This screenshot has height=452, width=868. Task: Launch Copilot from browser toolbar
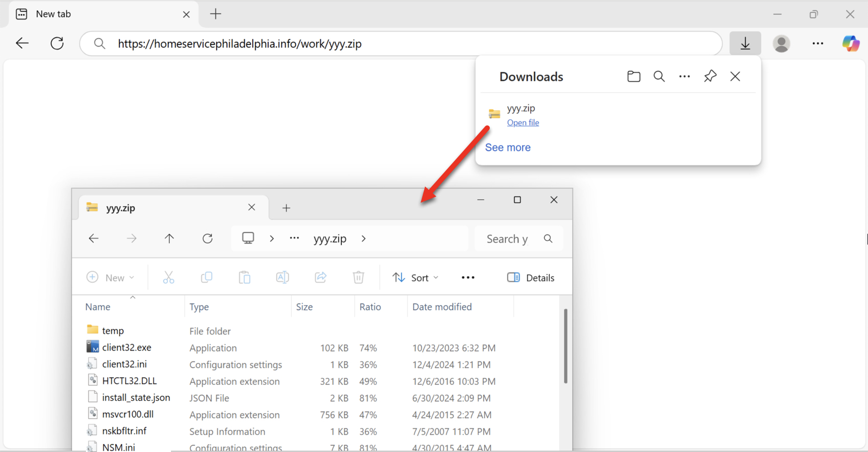(851, 44)
